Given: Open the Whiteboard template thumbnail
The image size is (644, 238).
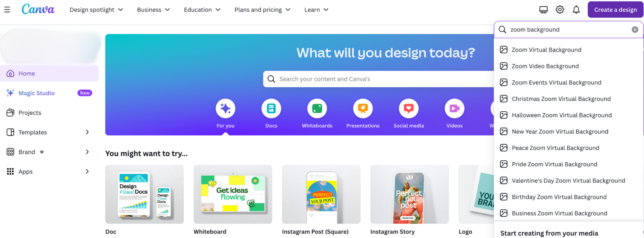Looking at the screenshot, I should click(x=233, y=194).
